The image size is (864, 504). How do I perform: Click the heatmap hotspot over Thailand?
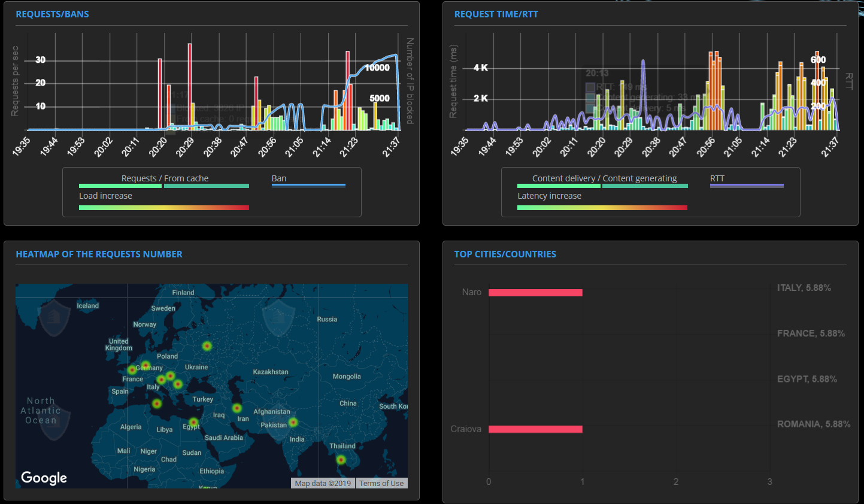pyautogui.click(x=341, y=460)
